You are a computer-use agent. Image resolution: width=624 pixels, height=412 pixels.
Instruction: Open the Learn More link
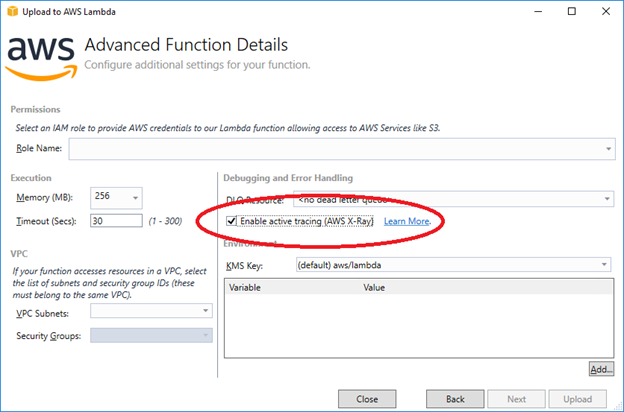pyautogui.click(x=406, y=221)
